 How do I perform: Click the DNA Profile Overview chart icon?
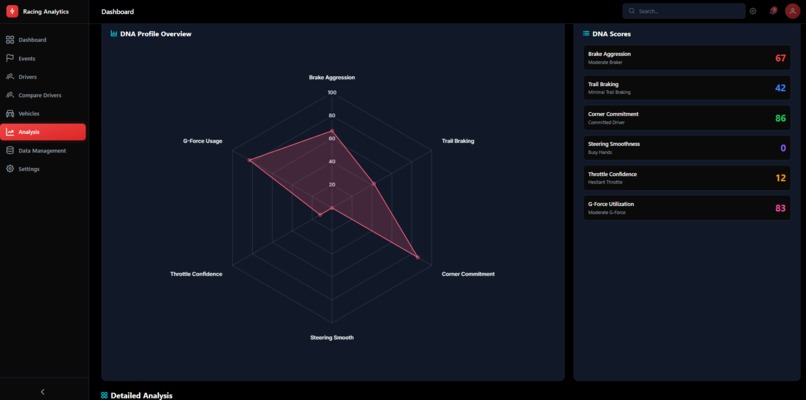point(114,34)
